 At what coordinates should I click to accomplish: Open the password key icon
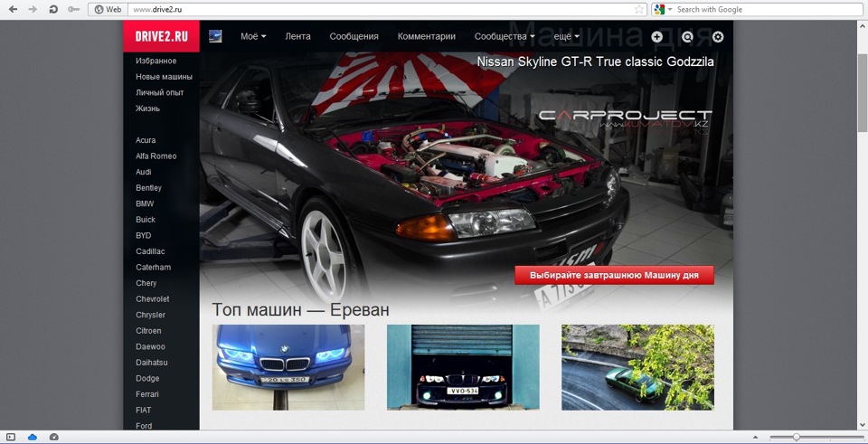(x=73, y=9)
